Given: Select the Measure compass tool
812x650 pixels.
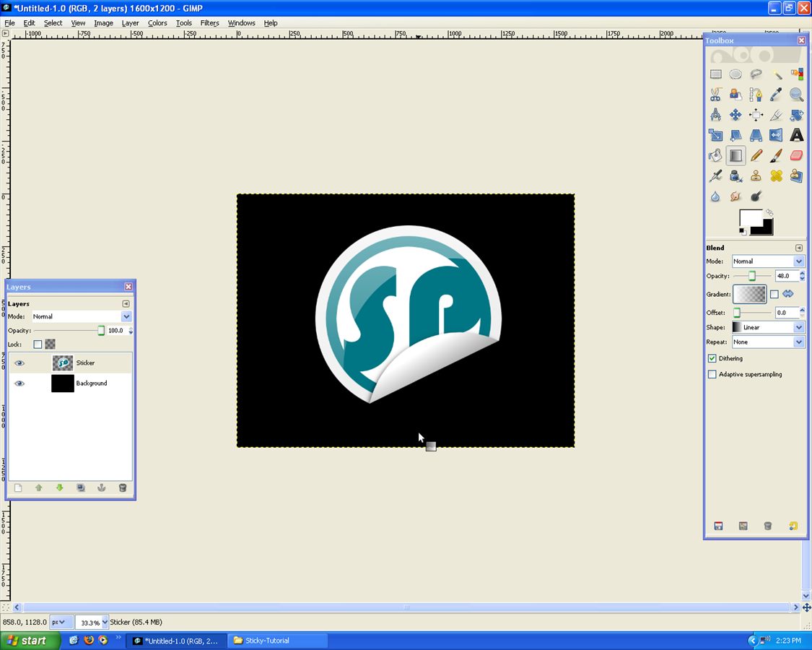Looking at the screenshot, I should point(716,115).
